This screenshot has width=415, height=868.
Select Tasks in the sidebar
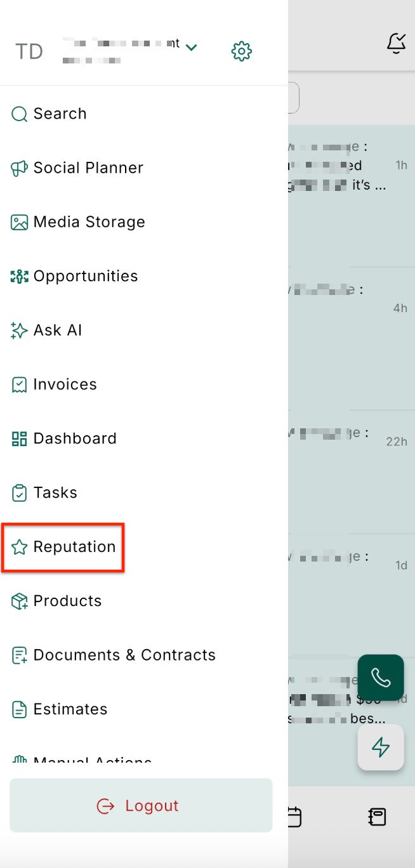point(55,493)
